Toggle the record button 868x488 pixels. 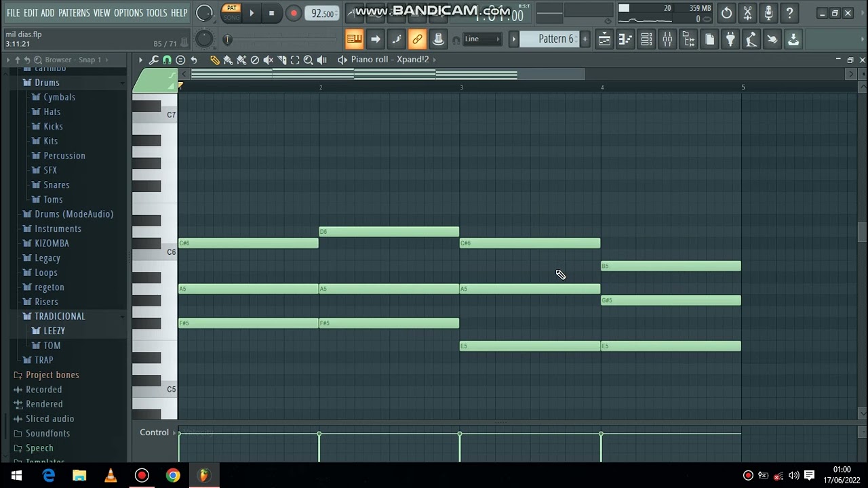click(x=293, y=13)
